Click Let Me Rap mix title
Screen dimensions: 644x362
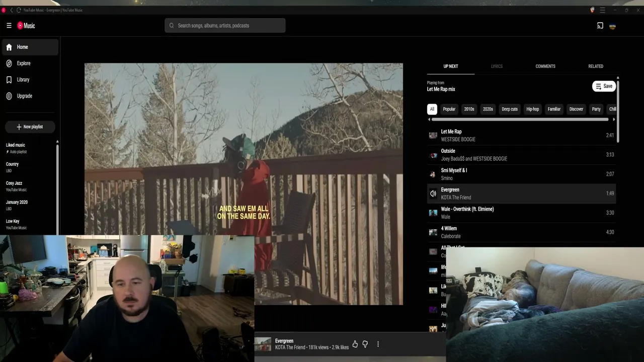(x=441, y=89)
